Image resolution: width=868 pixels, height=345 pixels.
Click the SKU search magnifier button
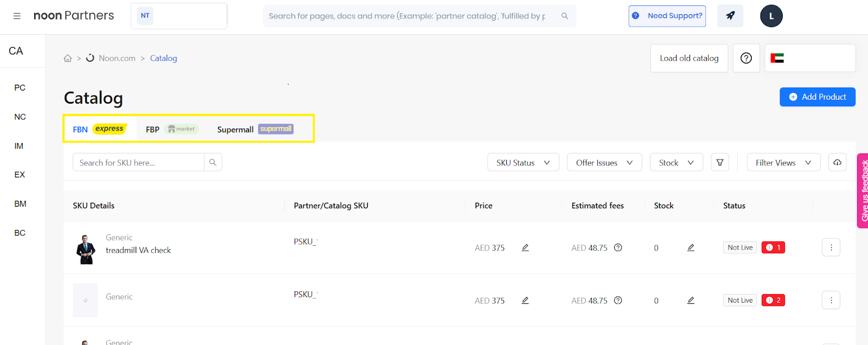tap(213, 162)
